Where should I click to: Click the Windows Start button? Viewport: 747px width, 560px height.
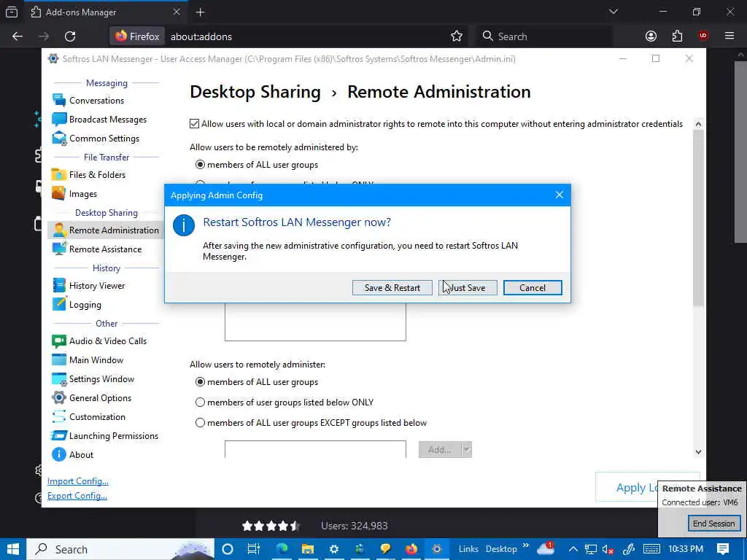point(13,549)
